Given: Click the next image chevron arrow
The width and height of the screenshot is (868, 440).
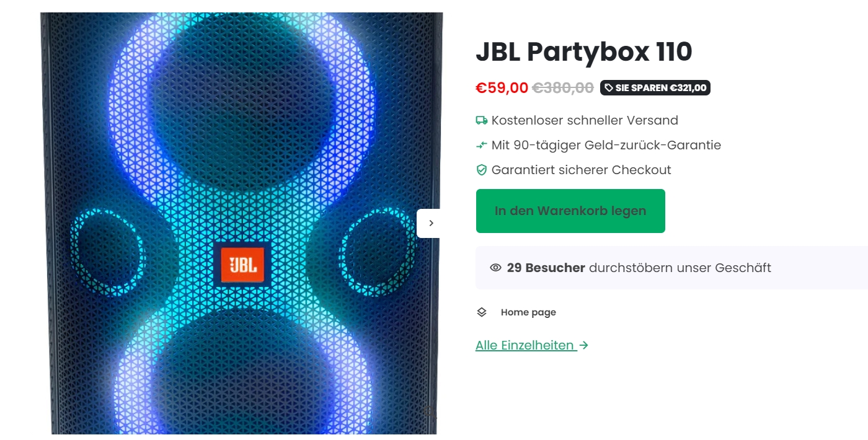Looking at the screenshot, I should click(431, 223).
